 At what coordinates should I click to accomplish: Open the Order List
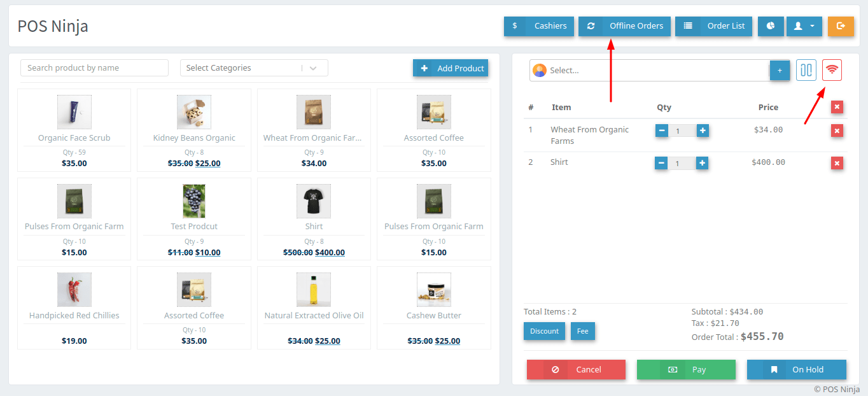coord(713,26)
